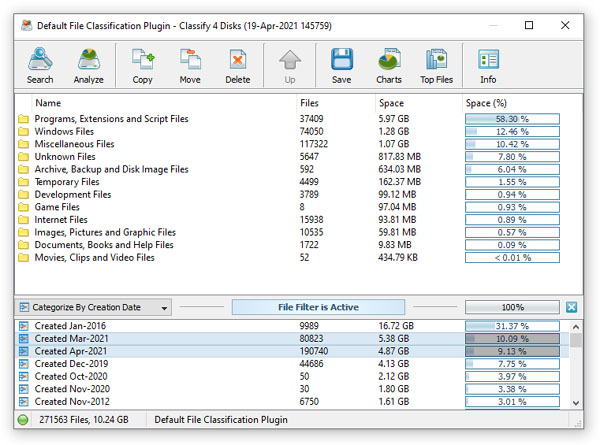The height and width of the screenshot is (445, 600).
Task: Click folder icon of Windows Files
Action: point(23,132)
